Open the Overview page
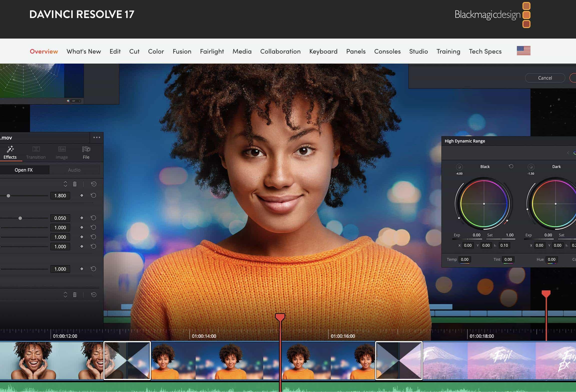This screenshot has height=392, width=576. click(x=44, y=51)
